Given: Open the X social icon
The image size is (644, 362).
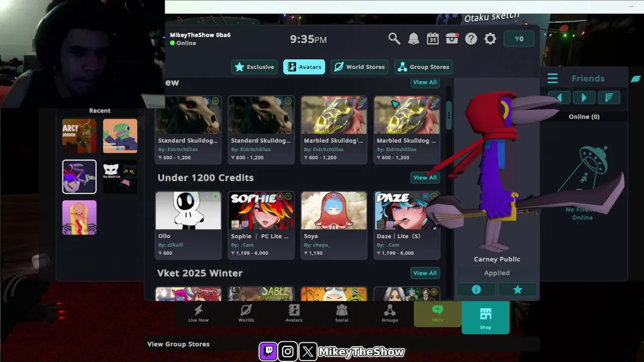Looking at the screenshot, I should [307, 351].
